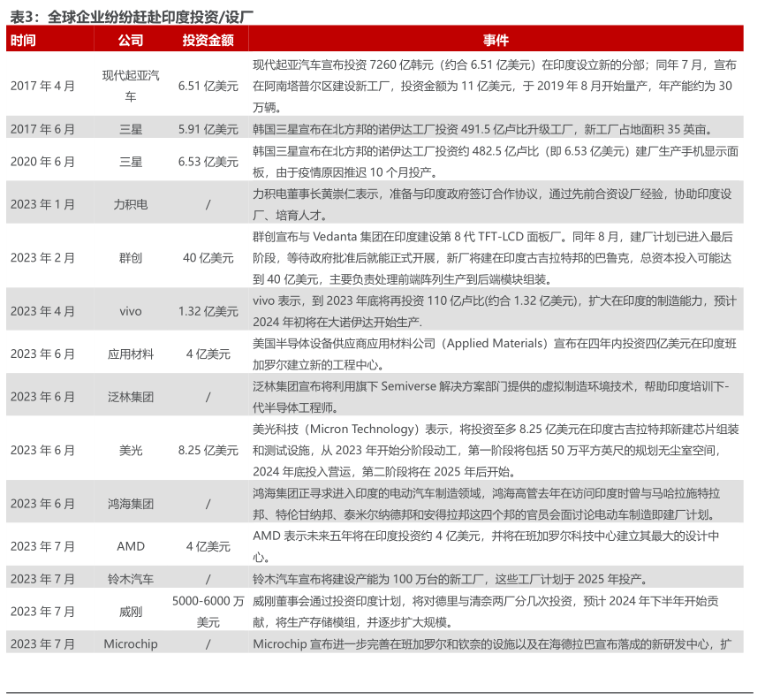This screenshot has width=765, height=700.
Task: Select the "5.91亿美元" amount cell
Action: tap(208, 129)
